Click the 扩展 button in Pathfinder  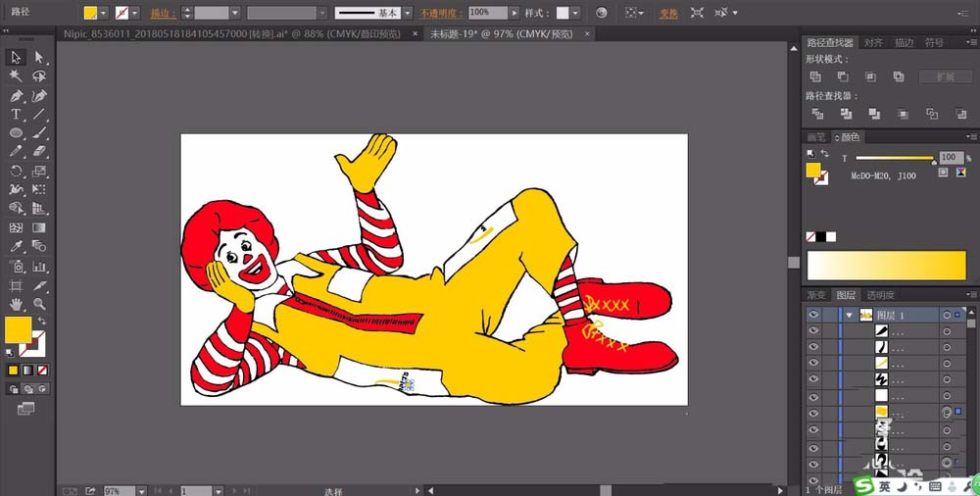(945, 76)
